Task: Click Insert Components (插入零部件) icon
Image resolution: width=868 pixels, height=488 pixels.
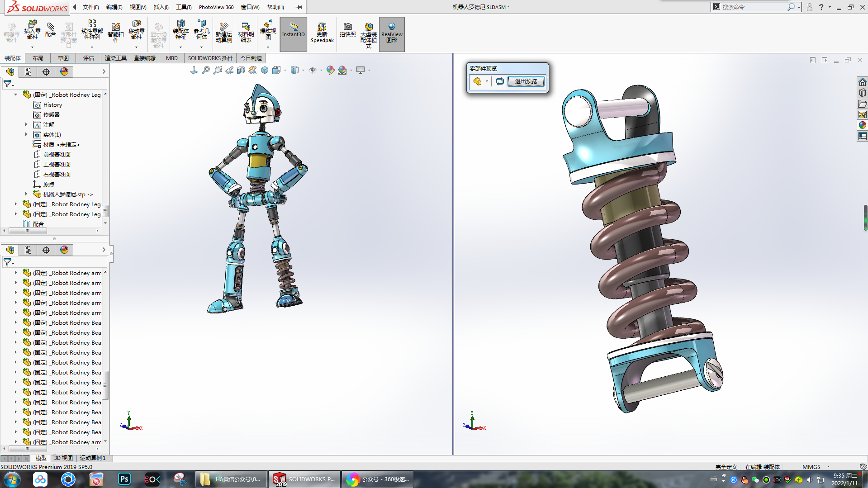Action: point(32,30)
